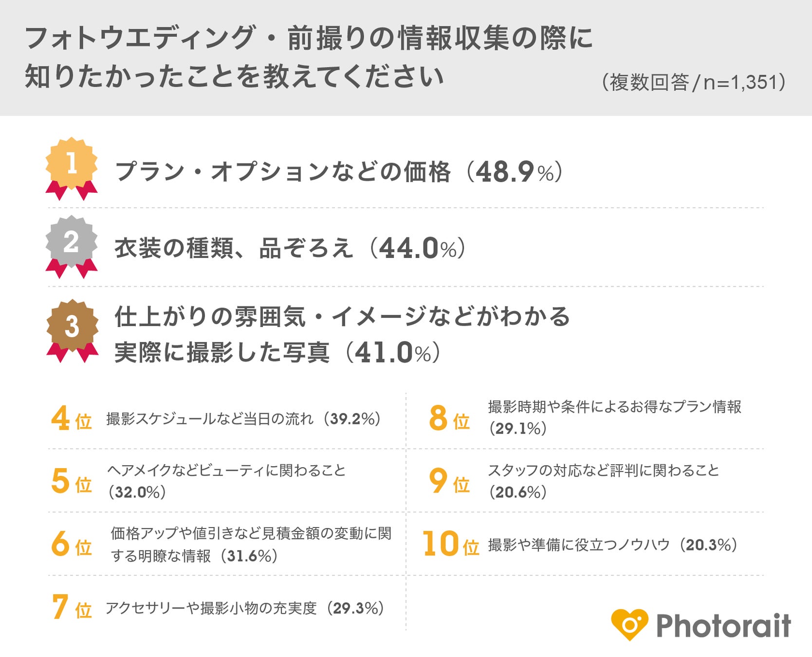The width and height of the screenshot is (812, 657).
Task: Select the プラン・オプションなどの価格 first-place text
Action: click(283, 172)
